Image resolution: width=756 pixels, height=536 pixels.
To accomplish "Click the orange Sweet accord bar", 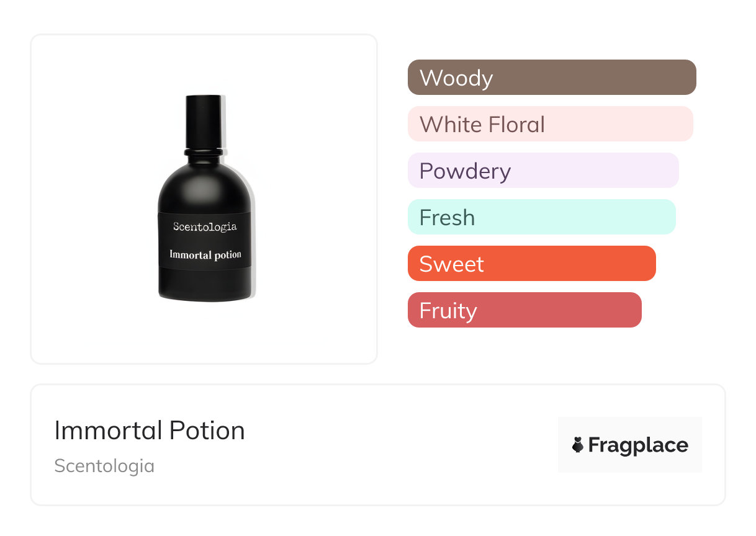I will click(x=531, y=264).
